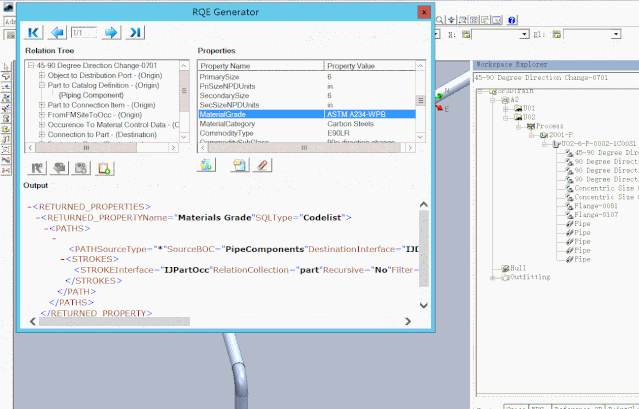Select the MaterialGrade property row
Image resolution: width=639 pixels, height=409 pixels.
[x=307, y=114]
